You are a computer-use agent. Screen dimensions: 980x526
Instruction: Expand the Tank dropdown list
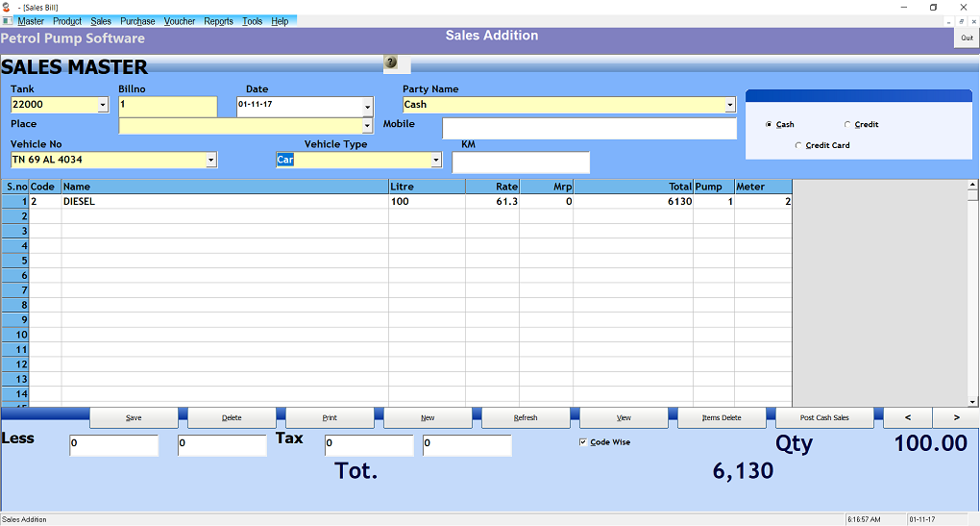coord(103,106)
